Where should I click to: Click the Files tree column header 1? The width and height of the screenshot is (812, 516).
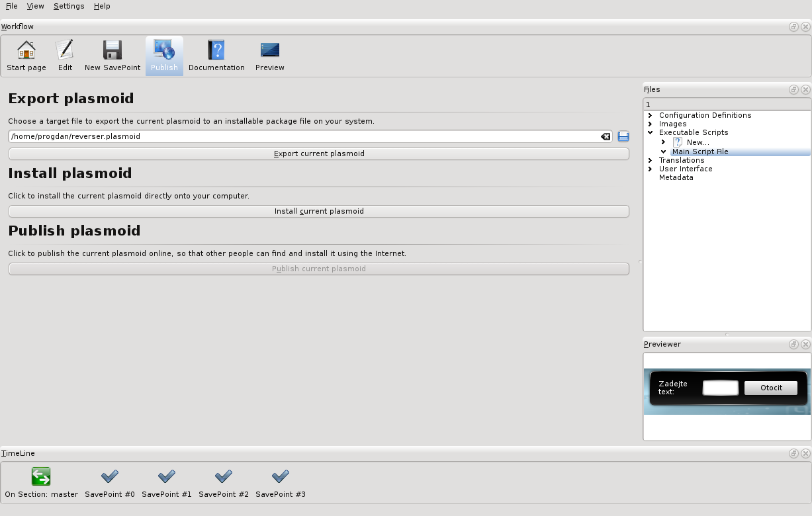727,105
